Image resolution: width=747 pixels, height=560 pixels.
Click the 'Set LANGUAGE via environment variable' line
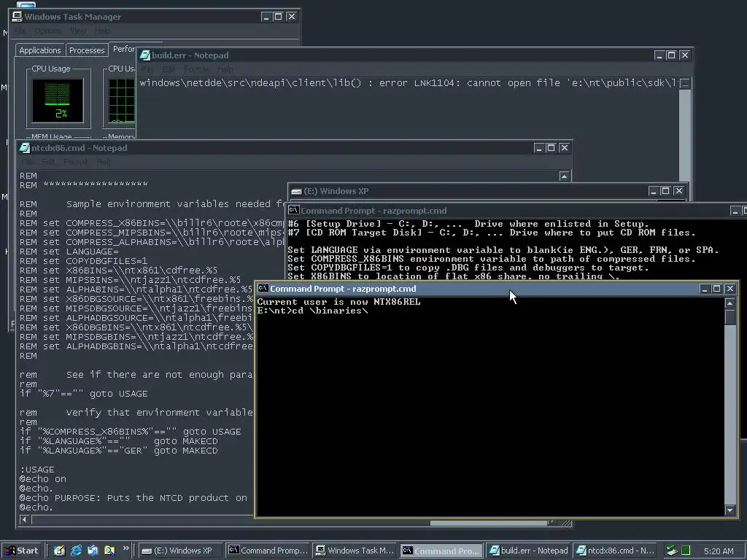click(x=503, y=250)
